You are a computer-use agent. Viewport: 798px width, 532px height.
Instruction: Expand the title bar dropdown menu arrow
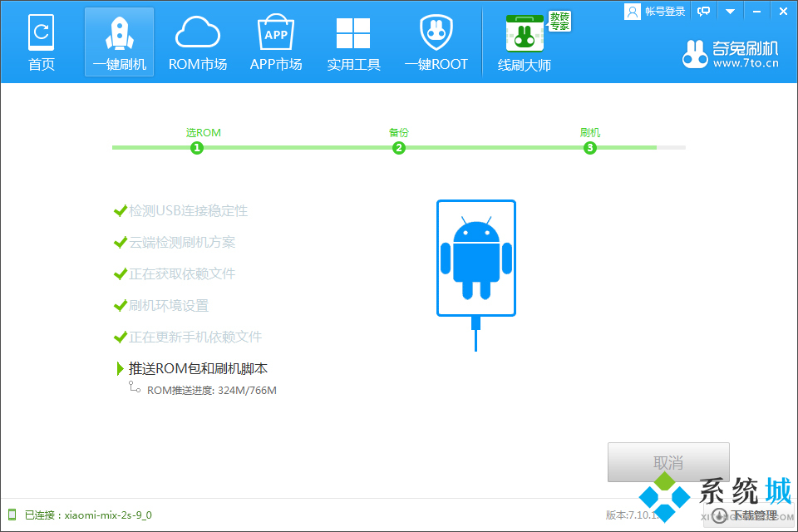731,11
